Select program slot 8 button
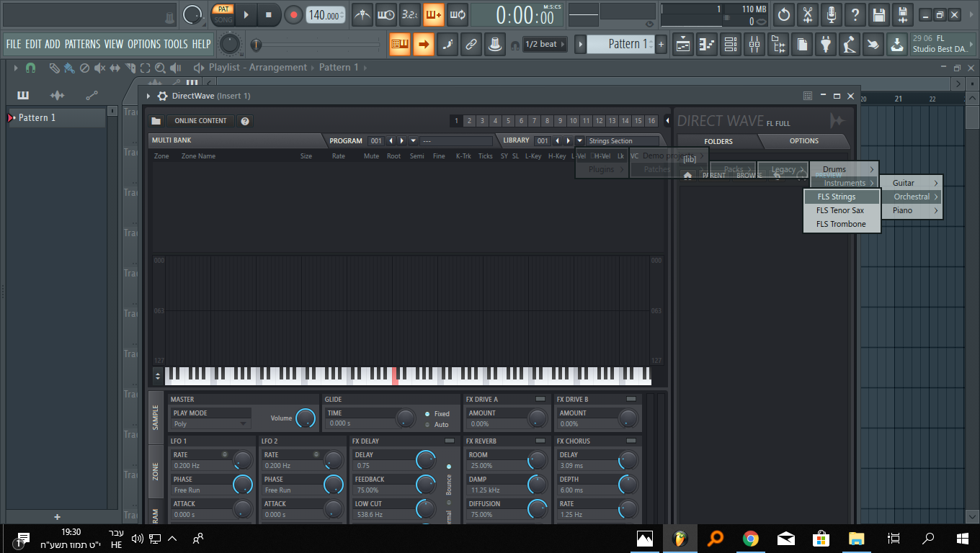 [x=547, y=121]
